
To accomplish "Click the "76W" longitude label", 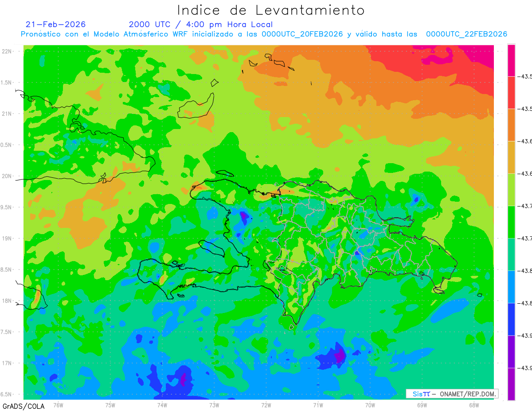I will (x=58, y=405).
